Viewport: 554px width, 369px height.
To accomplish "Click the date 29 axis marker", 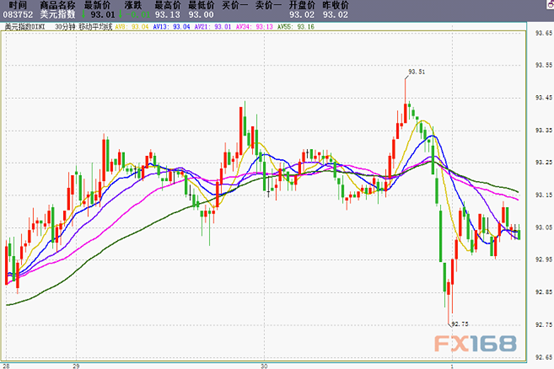I will (76, 366).
